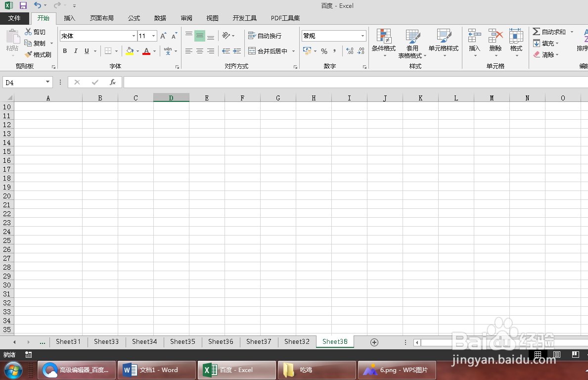The height and width of the screenshot is (380, 588).
Task: Undo the last action
Action: click(x=37, y=5)
